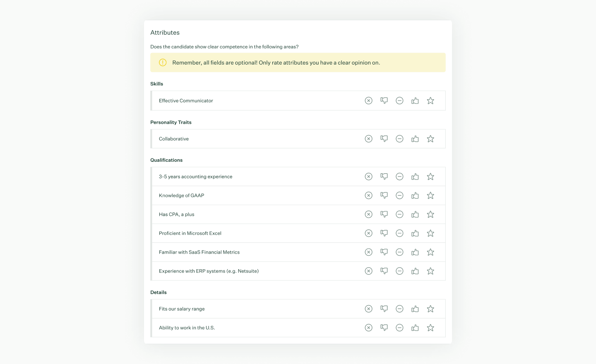Choose thumbs down for Ability to work in U.S.

point(384,328)
